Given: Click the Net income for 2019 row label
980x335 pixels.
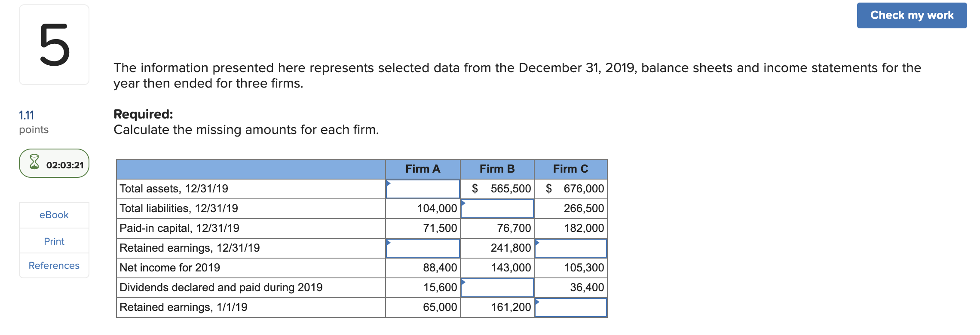Looking at the screenshot, I should 170,268.
